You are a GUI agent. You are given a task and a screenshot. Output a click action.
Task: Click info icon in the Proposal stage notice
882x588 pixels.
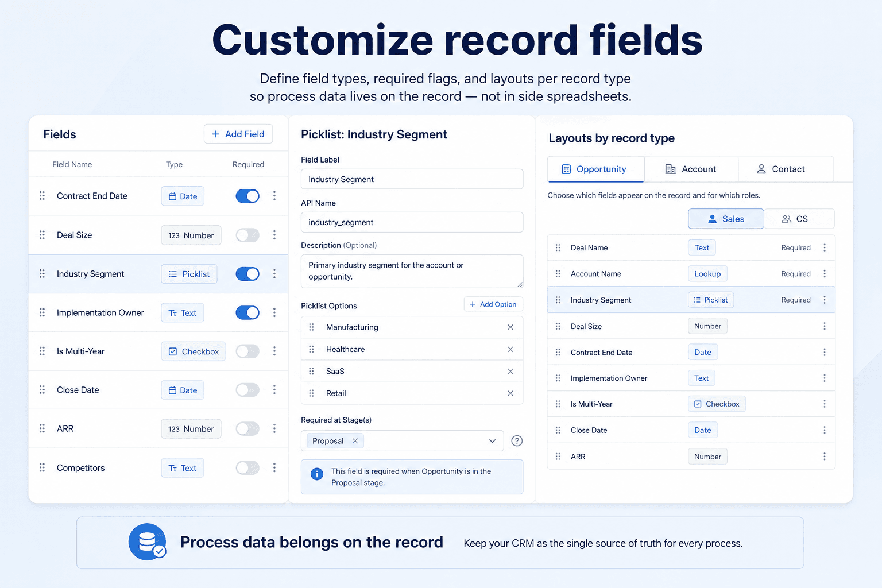click(x=316, y=474)
